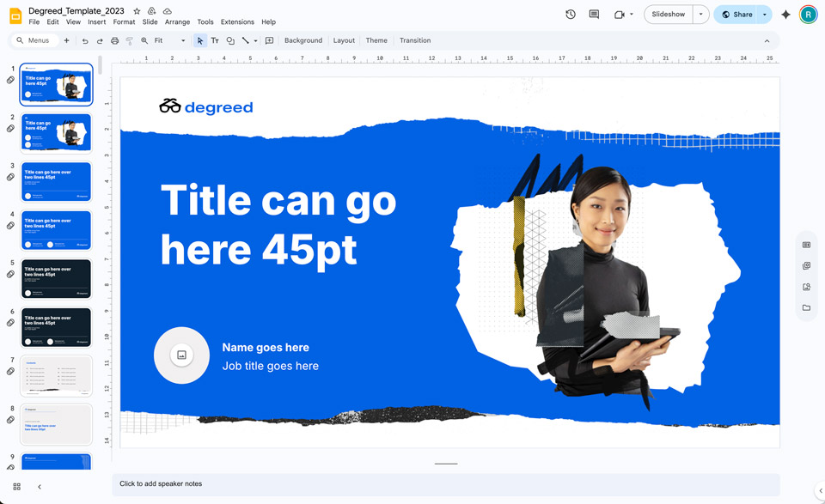Undo the last action

point(86,40)
